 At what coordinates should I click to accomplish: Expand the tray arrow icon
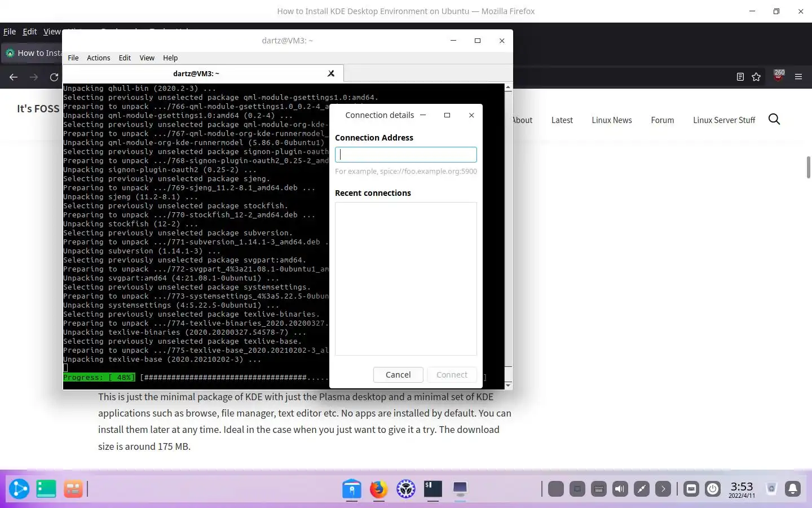[x=663, y=489]
